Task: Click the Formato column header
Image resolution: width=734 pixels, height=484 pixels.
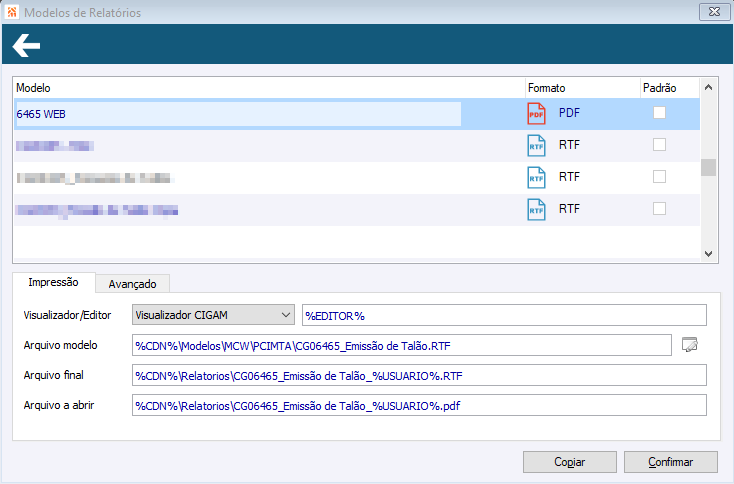Action: point(583,88)
